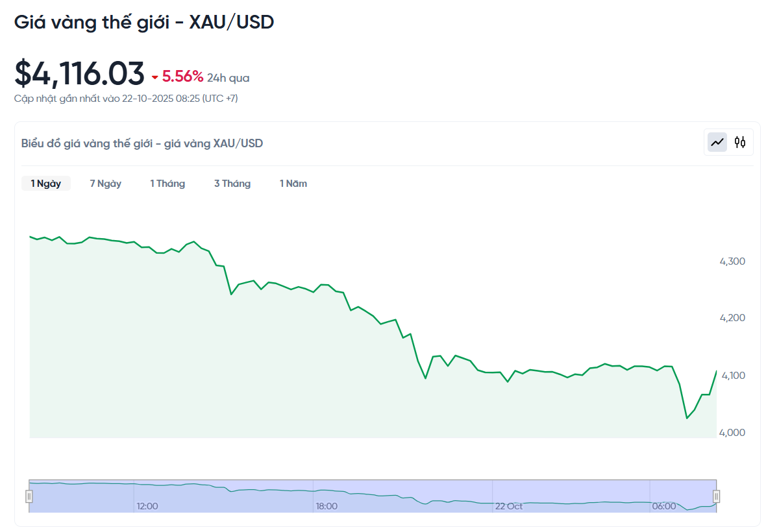Select the 3 Tháng period
The height and width of the screenshot is (532, 766).
pyautogui.click(x=232, y=183)
